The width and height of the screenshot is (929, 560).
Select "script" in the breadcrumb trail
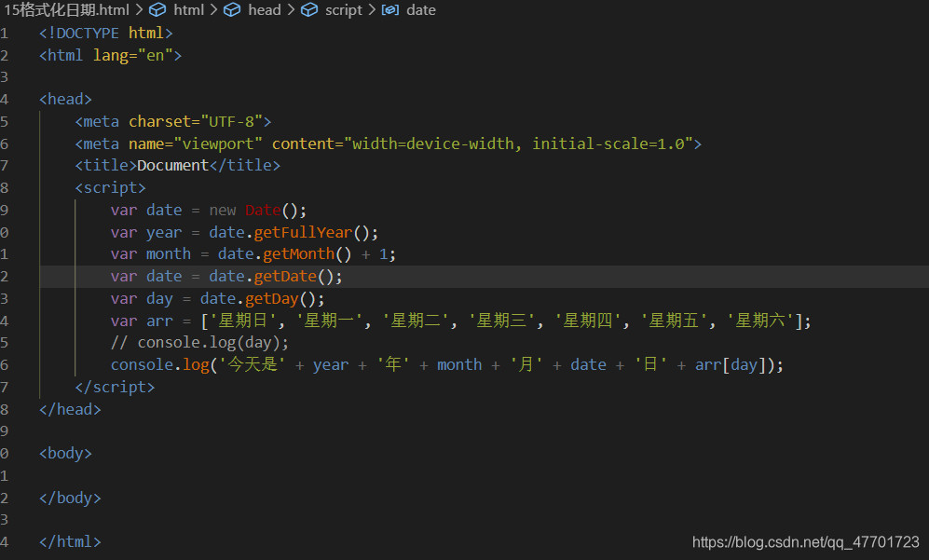tap(343, 9)
